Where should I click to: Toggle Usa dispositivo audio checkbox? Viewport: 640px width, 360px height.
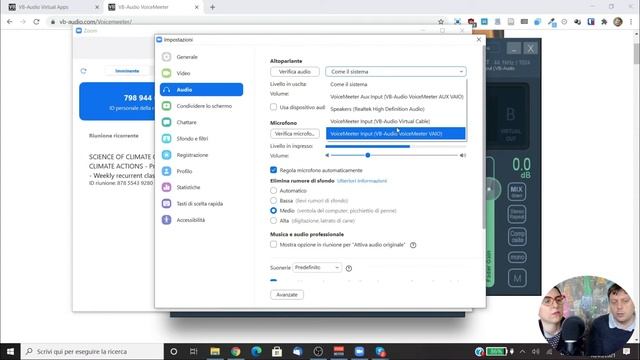(273, 107)
